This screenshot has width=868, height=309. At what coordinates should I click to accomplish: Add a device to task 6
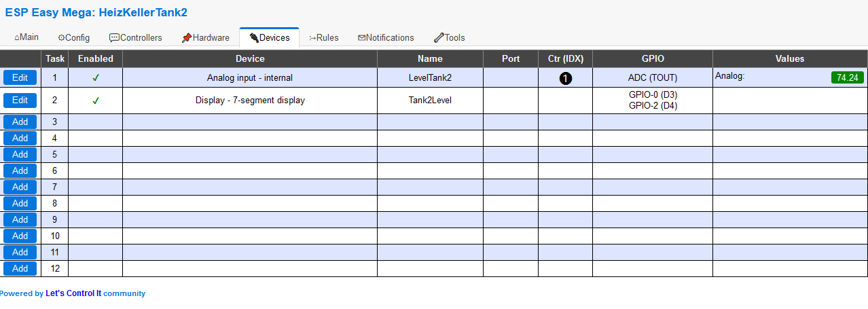click(20, 171)
